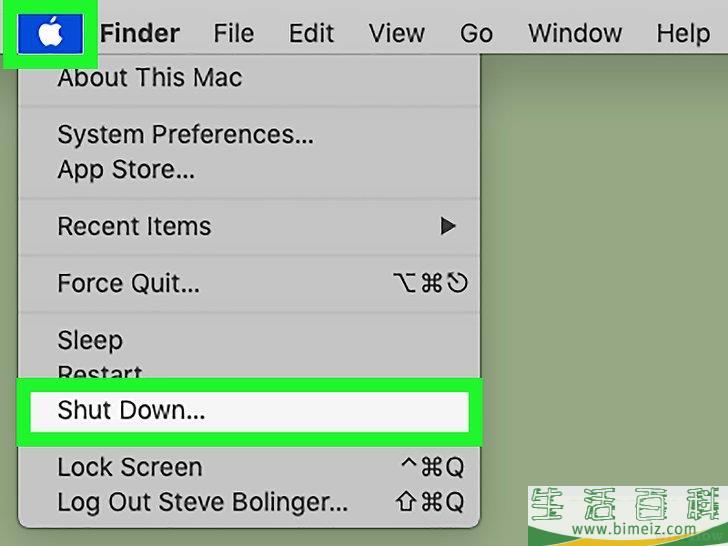Open the Edit menu

pyautogui.click(x=311, y=33)
